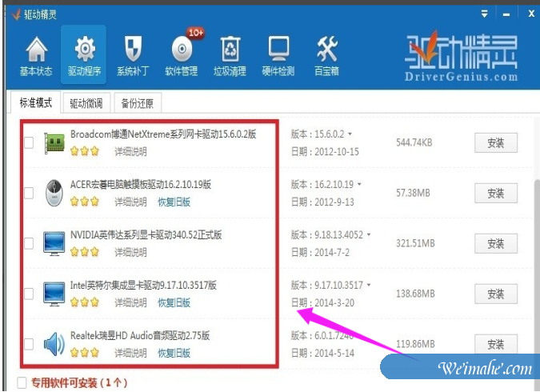Image resolution: width=540 pixels, height=392 pixels.
Task: Click the Realtek瑞昱HD Audio driver title
Action: [140, 335]
